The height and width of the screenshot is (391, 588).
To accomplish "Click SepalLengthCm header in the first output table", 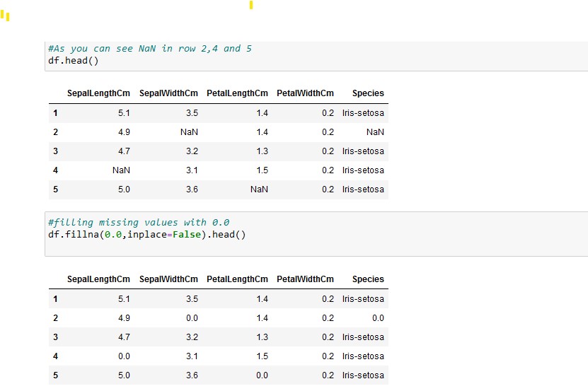I will point(98,93).
